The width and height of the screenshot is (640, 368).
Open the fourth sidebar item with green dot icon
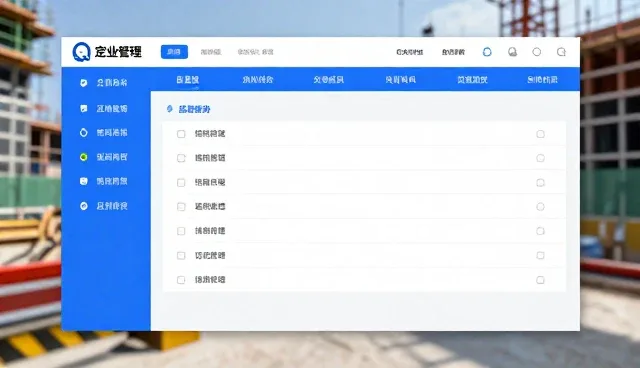(x=104, y=157)
